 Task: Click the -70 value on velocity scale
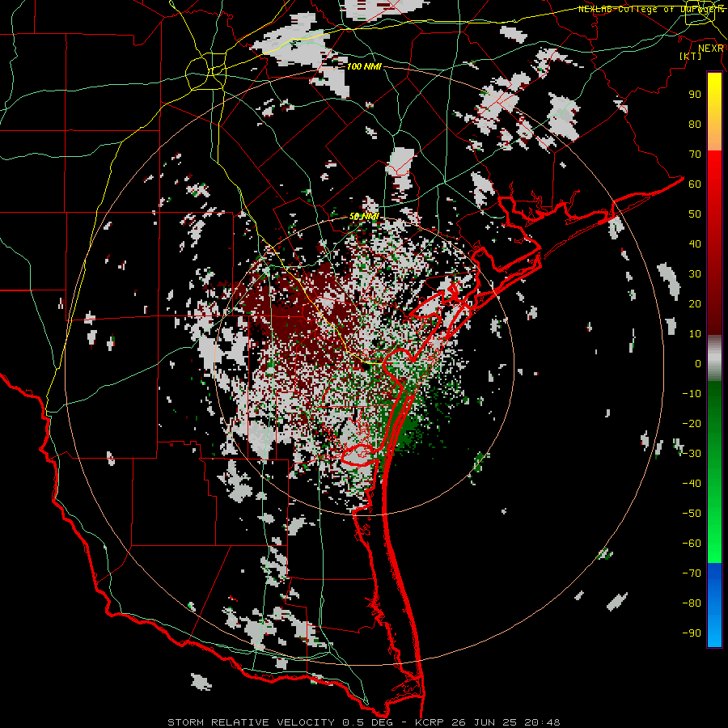click(692, 574)
